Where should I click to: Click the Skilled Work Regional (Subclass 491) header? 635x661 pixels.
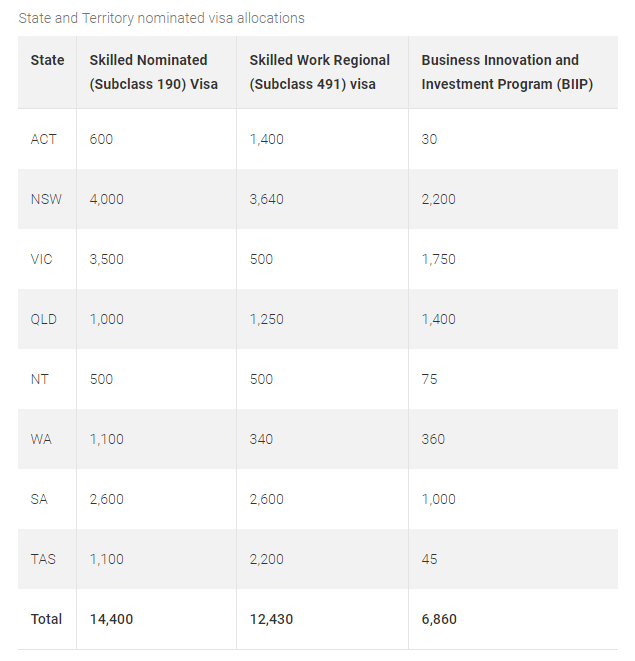coord(319,72)
